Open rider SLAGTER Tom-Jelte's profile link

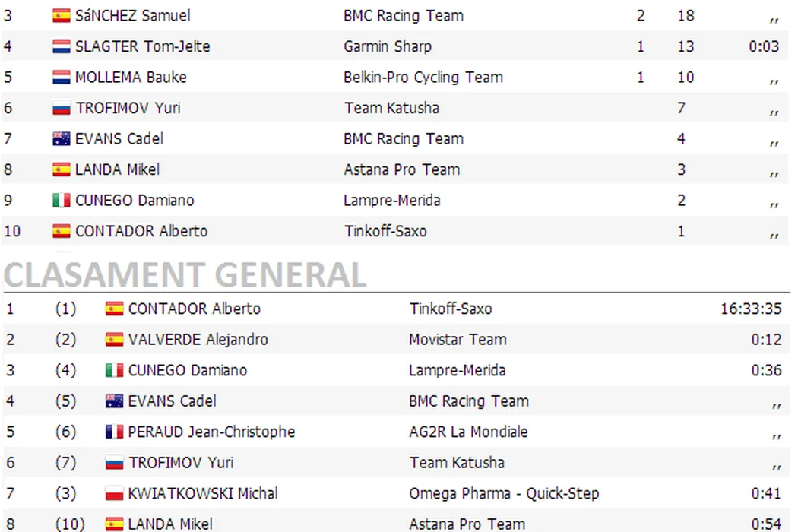(143, 46)
